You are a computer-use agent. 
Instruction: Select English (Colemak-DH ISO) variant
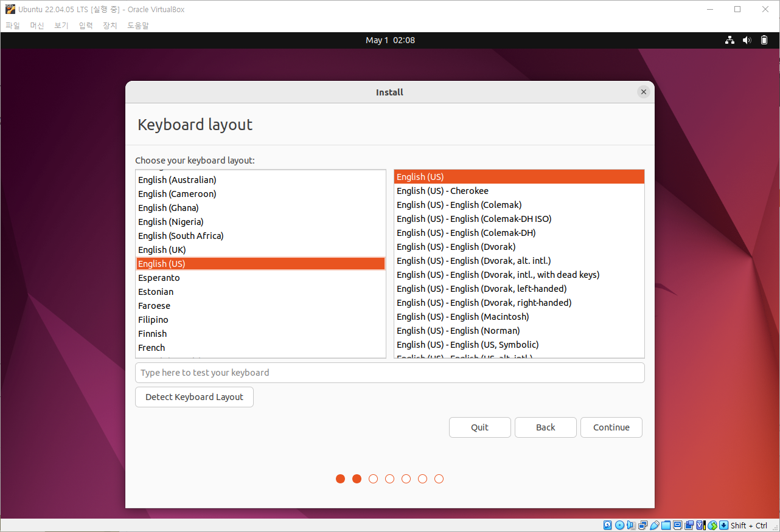pos(519,219)
